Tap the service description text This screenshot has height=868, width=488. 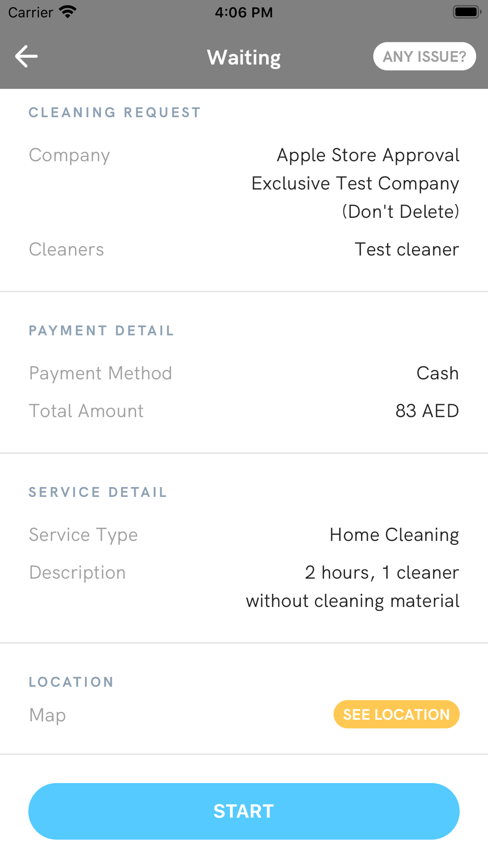[x=352, y=586]
